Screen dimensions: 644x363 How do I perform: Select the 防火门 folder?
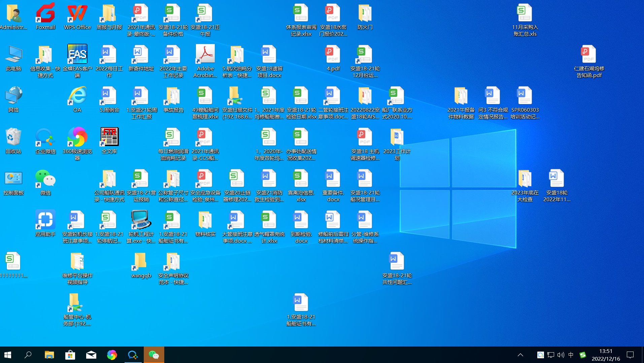pos(365,14)
